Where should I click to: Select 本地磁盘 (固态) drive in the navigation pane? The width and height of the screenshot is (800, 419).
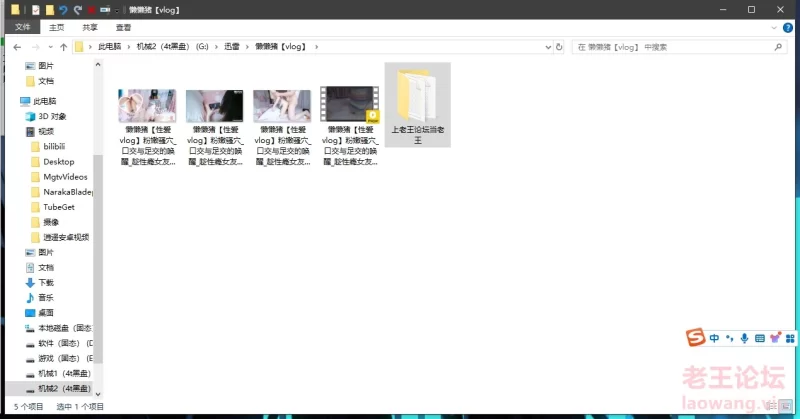[x=59, y=328]
